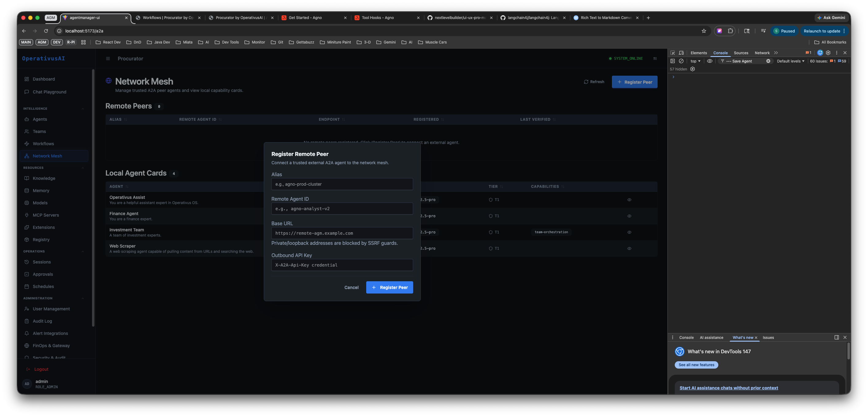Expand more DevTools tabs chevron
Viewport: 868px width, 417px height.
click(x=776, y=53)
